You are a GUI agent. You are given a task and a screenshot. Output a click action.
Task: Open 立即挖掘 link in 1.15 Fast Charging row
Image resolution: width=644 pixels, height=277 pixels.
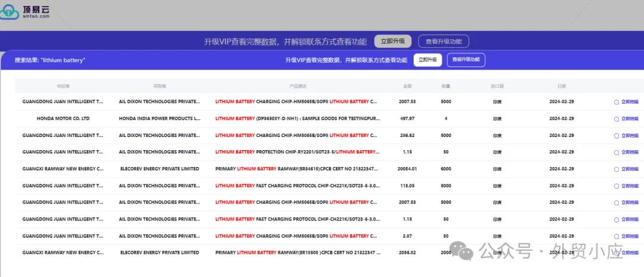pyautogui.click(x=630, y=220)
